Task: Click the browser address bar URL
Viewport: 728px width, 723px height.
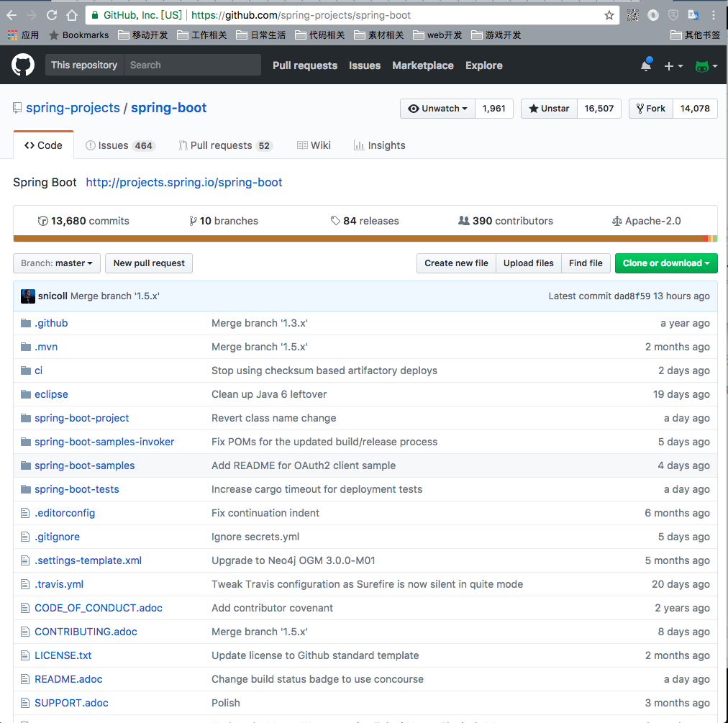Action: click(x=301, y=15)
